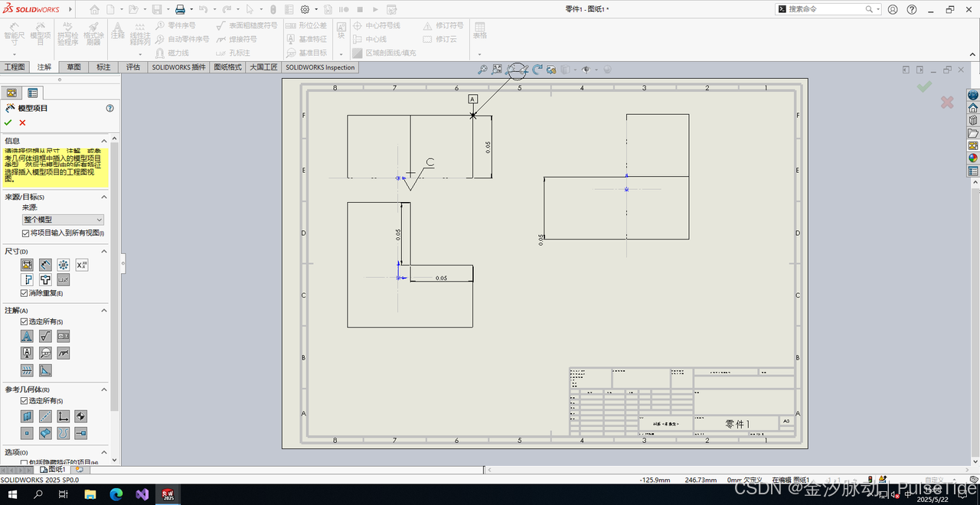Click the Windows Start button

click(x=12, y=494)
